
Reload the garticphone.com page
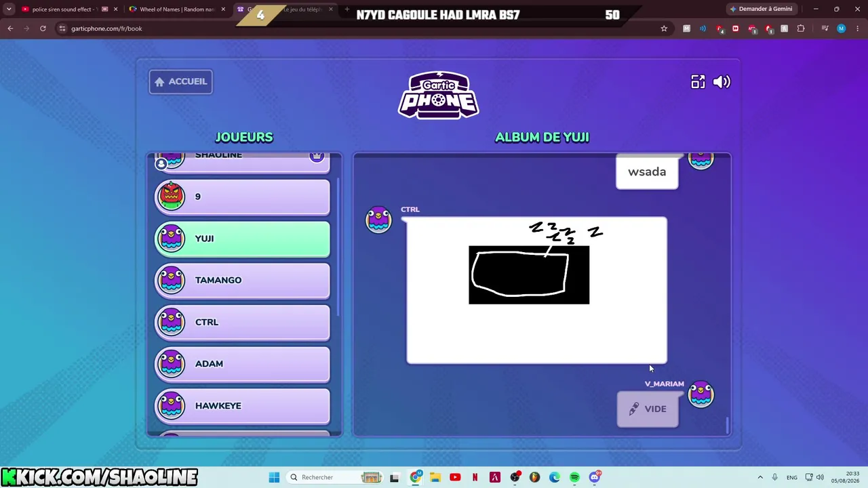click(x=43, y=28)
